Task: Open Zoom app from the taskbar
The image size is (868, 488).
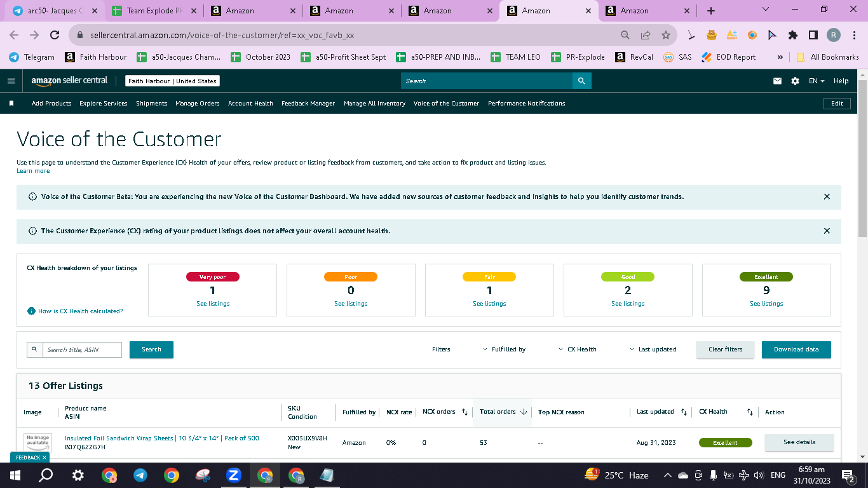Action: [x=233, y=475]
